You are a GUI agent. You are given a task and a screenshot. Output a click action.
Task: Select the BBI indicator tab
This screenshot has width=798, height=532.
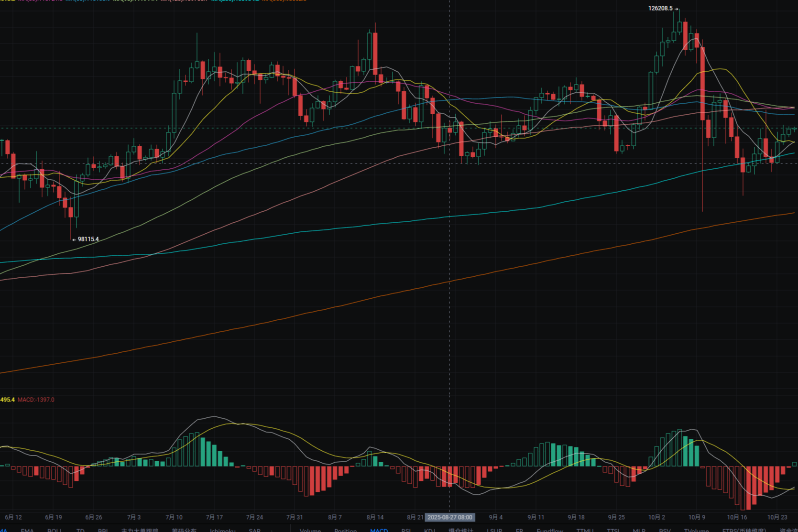(102, 530)
